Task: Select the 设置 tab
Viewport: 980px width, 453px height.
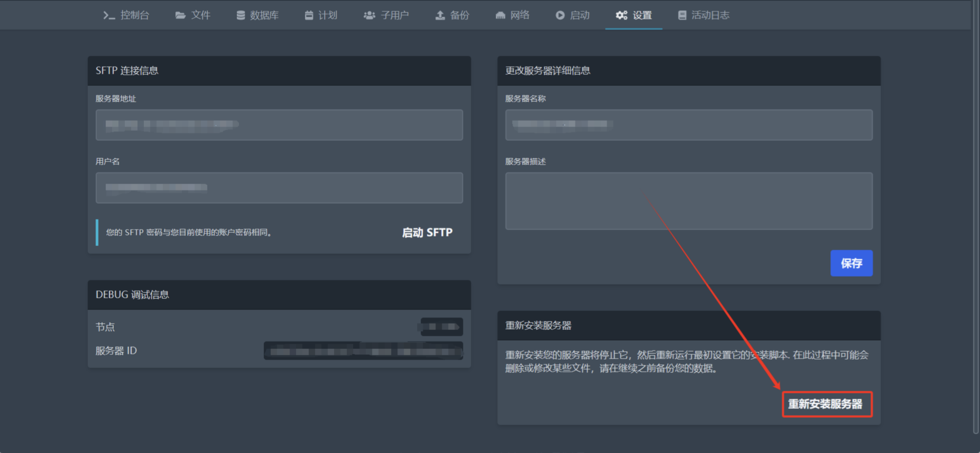Action: point(634,15)
